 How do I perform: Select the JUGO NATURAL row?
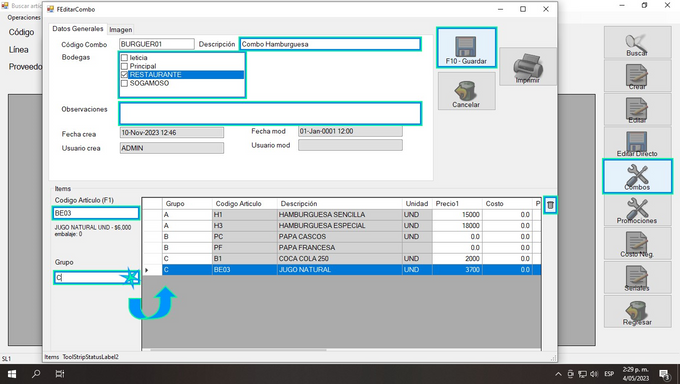pyautogui.click(x=342, y=269)
